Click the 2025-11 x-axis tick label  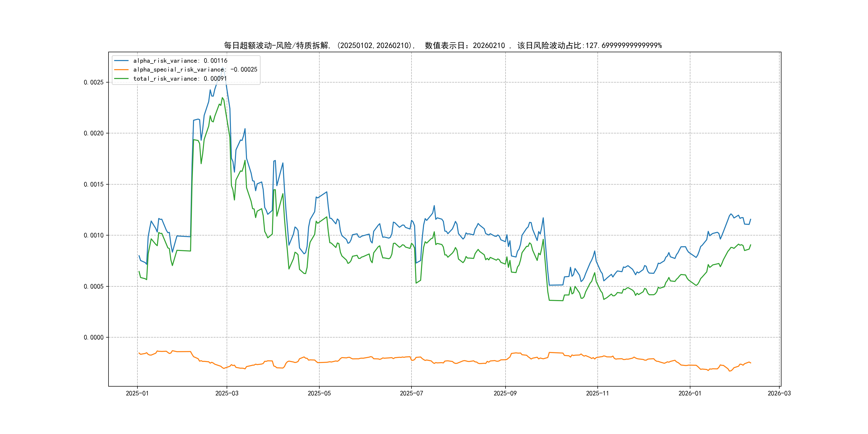click(597, 393)
